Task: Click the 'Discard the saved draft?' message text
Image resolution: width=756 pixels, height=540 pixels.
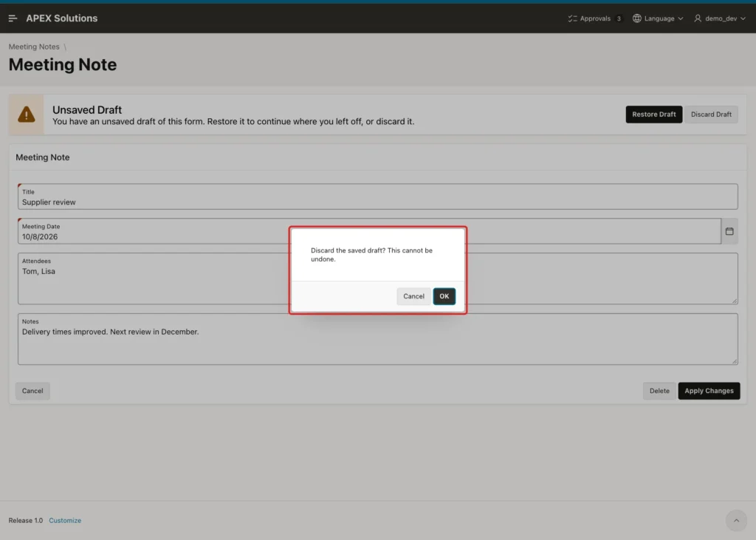Action: click(372, 255)
